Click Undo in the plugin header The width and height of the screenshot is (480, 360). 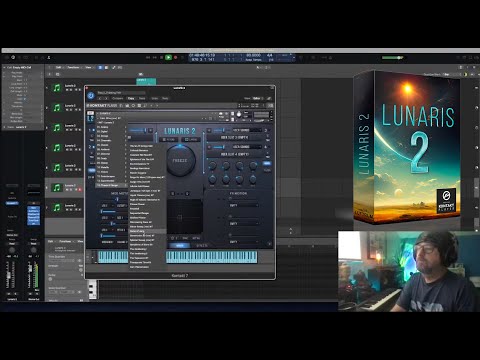click(155, 98)
